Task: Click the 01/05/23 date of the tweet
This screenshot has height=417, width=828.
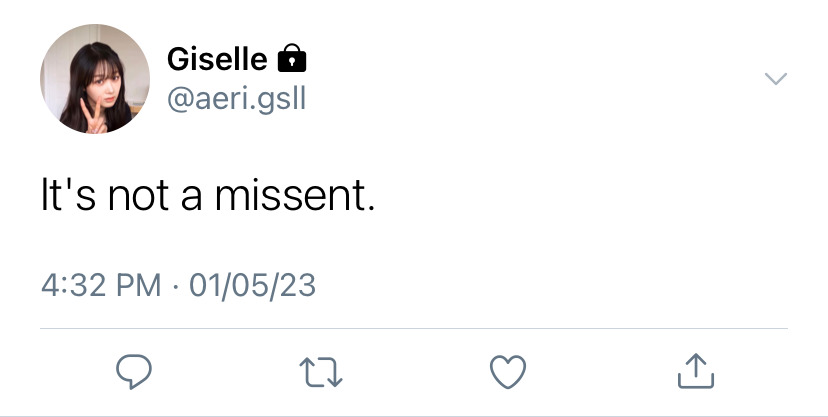Action: click(252, 286)
